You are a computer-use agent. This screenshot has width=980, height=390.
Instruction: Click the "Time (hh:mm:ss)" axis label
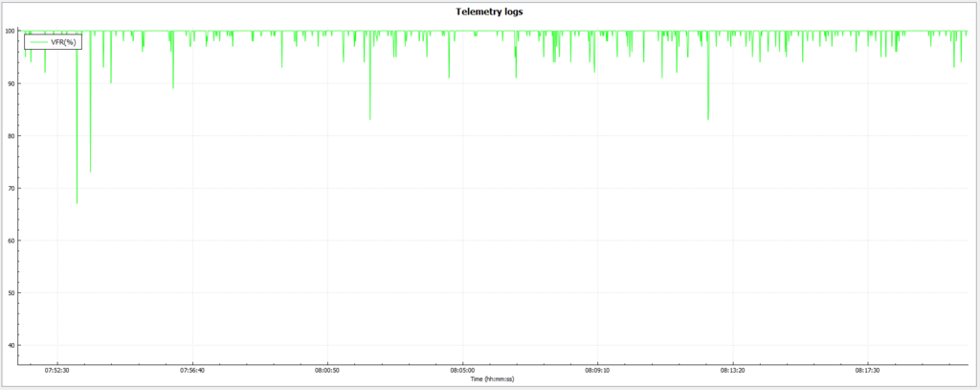(x=489, y=379)
